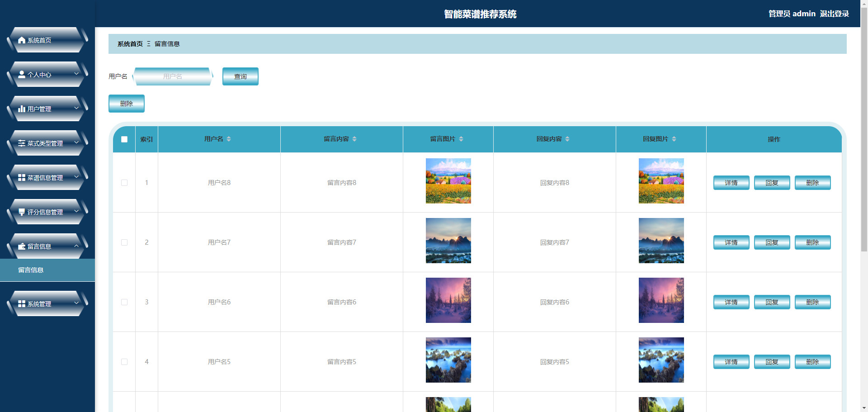Check the row checkbox for 用户名7
The width and height of the screenshot is (868, 412).
tap(124, 242)
